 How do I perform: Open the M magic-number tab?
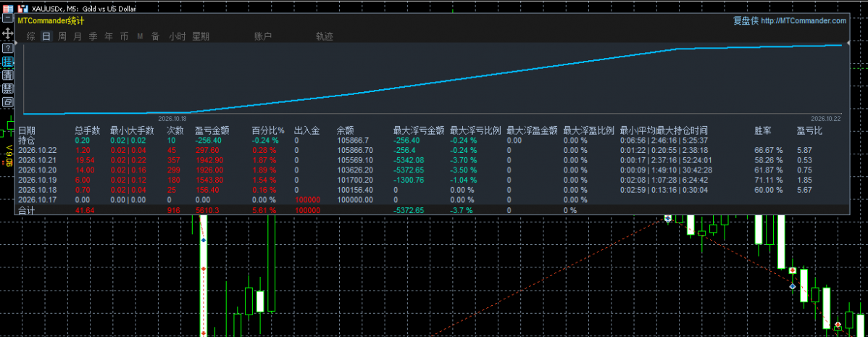point(140,36)
